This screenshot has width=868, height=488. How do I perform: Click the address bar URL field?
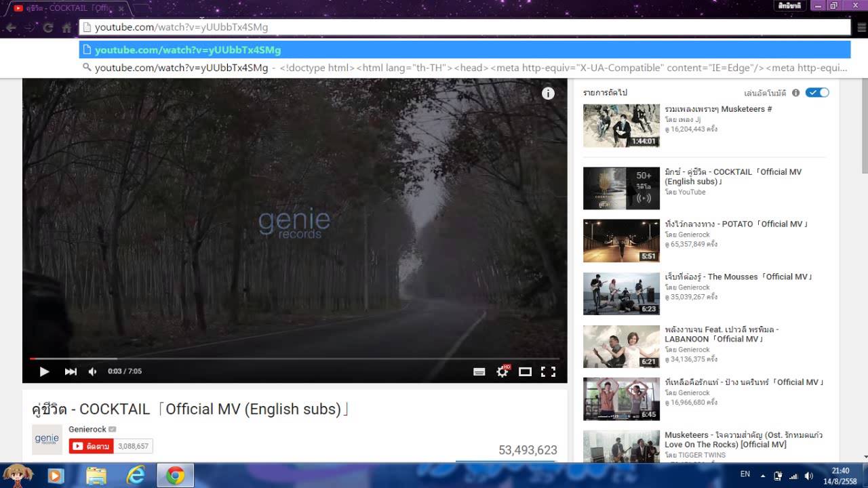pyautogui.click(x=465, y=27)
